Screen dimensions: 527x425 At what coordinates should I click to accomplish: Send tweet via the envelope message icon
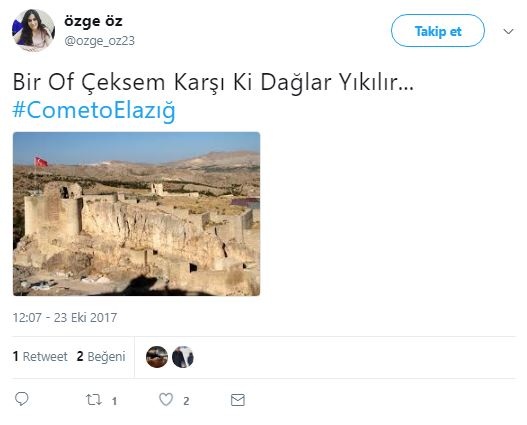[238, 400]
